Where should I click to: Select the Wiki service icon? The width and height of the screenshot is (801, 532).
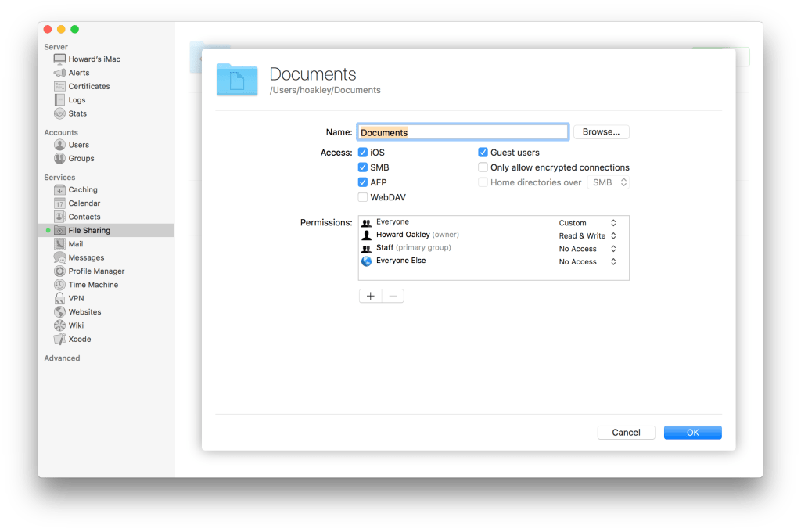click(60, 325)
